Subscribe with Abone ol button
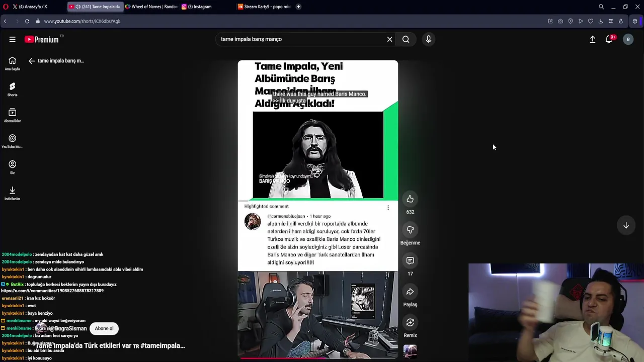Image resolution: width=644 pixels, height=362 pixels. pos(104,328)
